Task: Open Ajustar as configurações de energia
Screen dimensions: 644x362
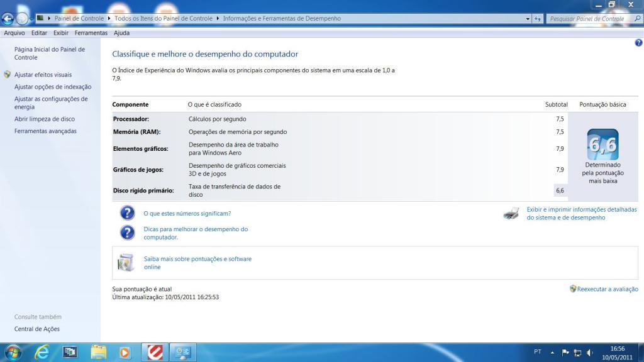Action: [51, 102]
